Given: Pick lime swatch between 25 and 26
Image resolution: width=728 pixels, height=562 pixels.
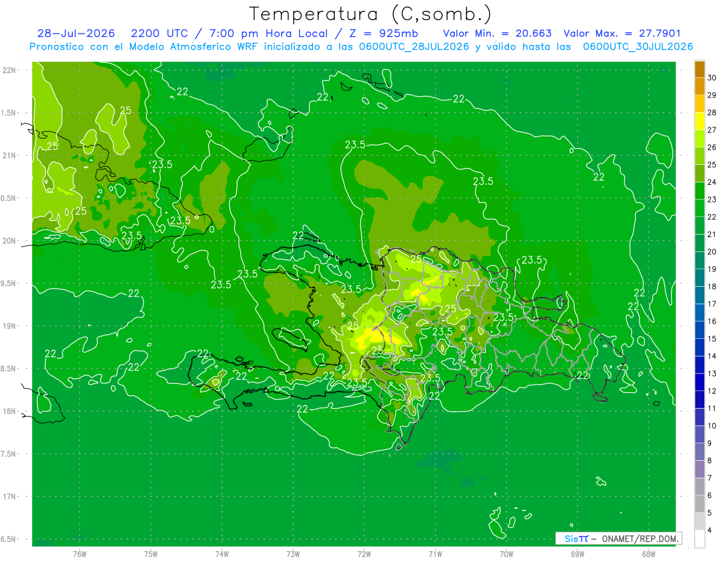Looking at the screenshot, I should coord(699,156).
